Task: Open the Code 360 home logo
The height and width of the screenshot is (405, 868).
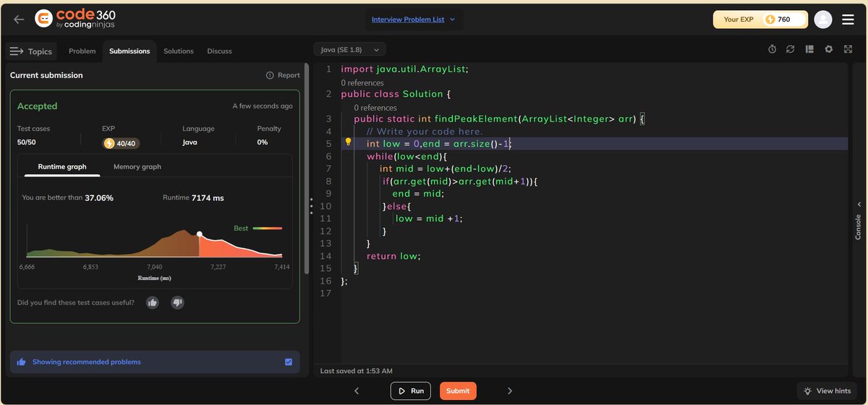Action: (75, 19)
